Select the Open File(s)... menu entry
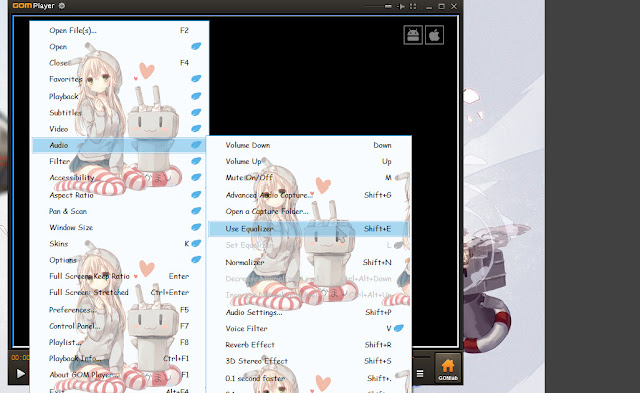The image size is (640, 393). tap(118, 30)
